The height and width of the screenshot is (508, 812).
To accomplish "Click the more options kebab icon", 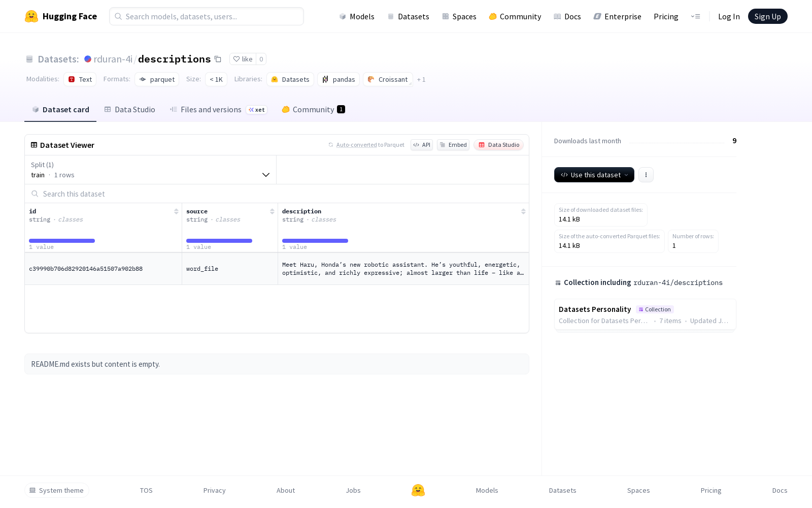I will tap(646, 175).
